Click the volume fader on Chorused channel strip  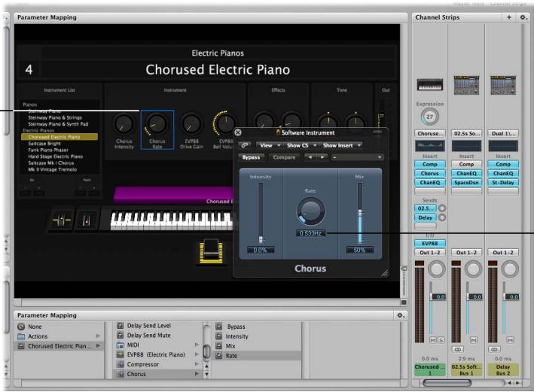(431, 296)
